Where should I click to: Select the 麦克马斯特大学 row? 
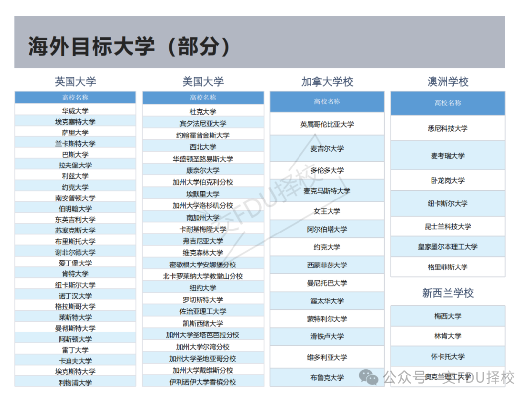click(x=327, y=191)
